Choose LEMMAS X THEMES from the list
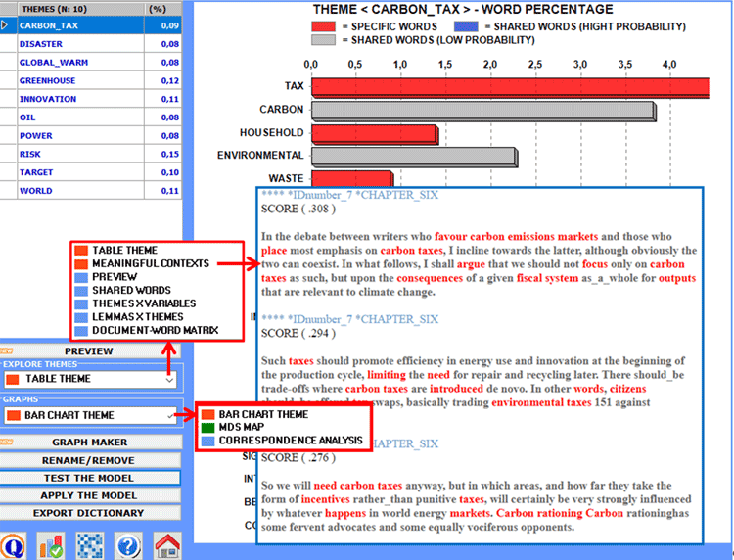 coord(129,317)
